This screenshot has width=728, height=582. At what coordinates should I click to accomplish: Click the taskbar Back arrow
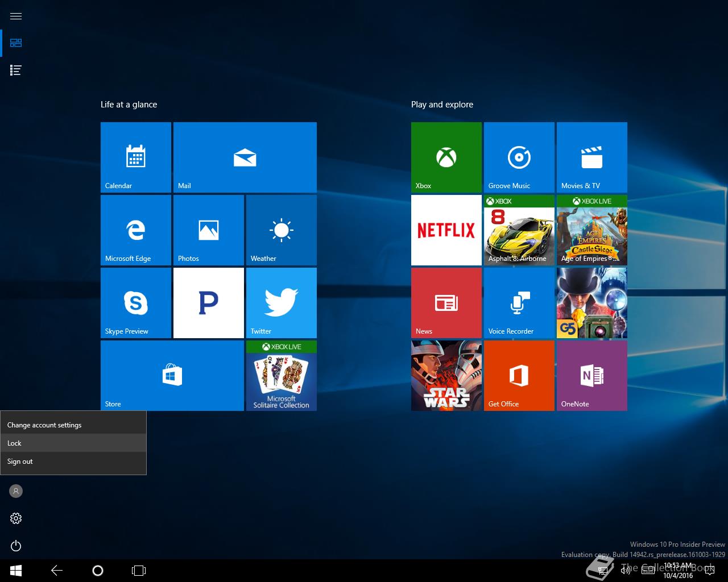click(57, 571)
